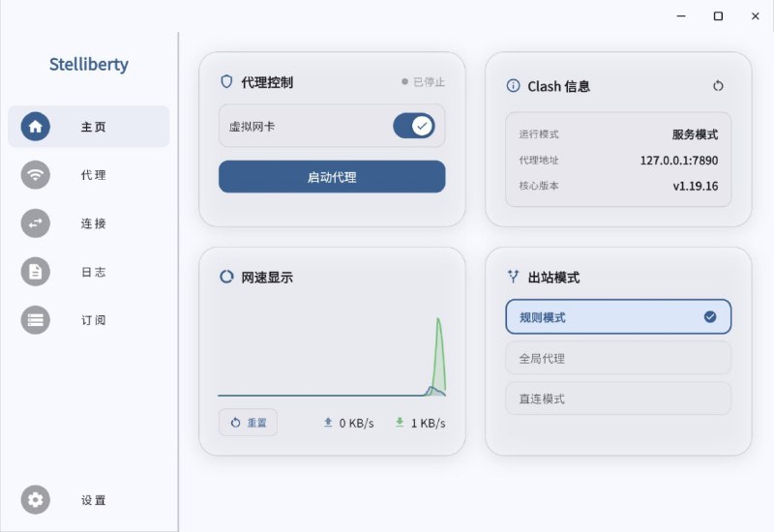This screenshot has height=532, width=774.
Task: Click the Connections (连接) arrows icon
Action: pyautogui.click(x=36, y=223)
